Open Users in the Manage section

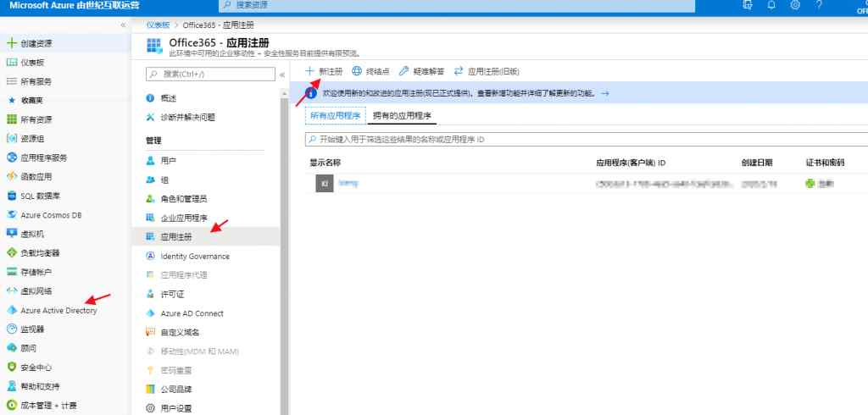[169, 161]
